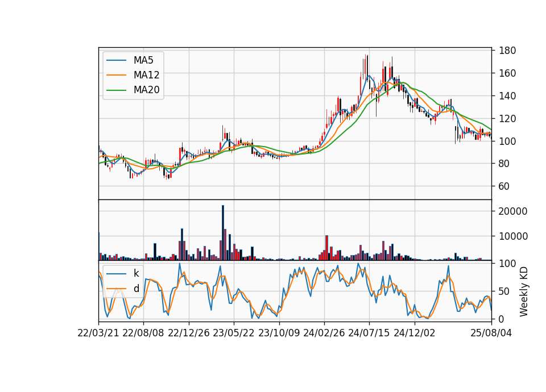Click the 24/12/02 date label

(x=415, y=333)
